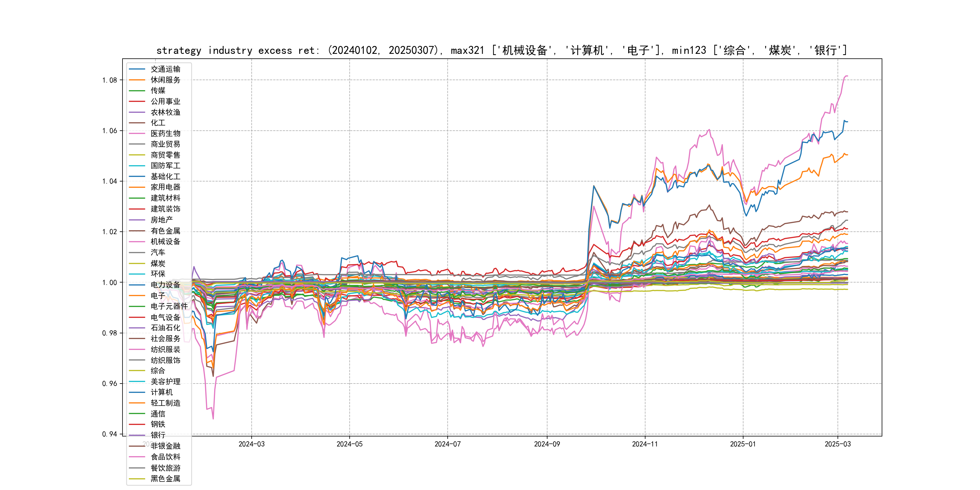Click the 0.96 y-axis tick label
Image resolution: width=980 pixels, height=490 pixels.
[x=109, y=384]
